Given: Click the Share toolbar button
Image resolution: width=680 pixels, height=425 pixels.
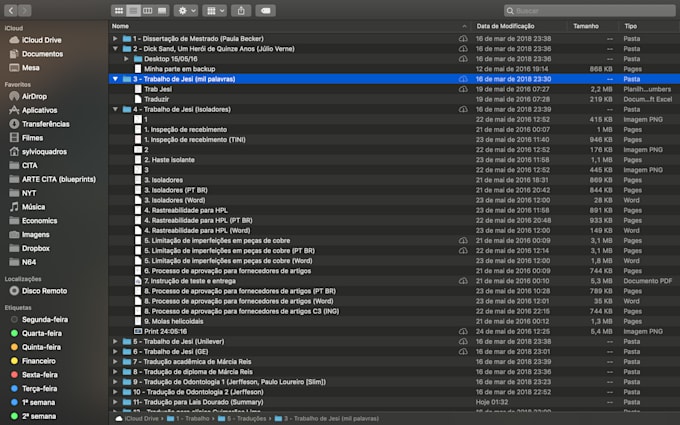Looking at the screenshot, I should tap(241, 10).
